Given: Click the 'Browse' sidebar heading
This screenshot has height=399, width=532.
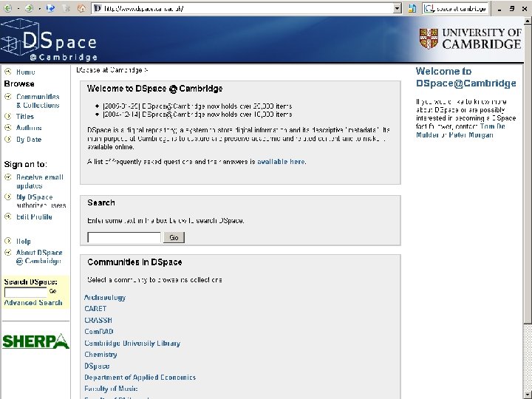Looking at the screenshot, I should click(19, 83).
